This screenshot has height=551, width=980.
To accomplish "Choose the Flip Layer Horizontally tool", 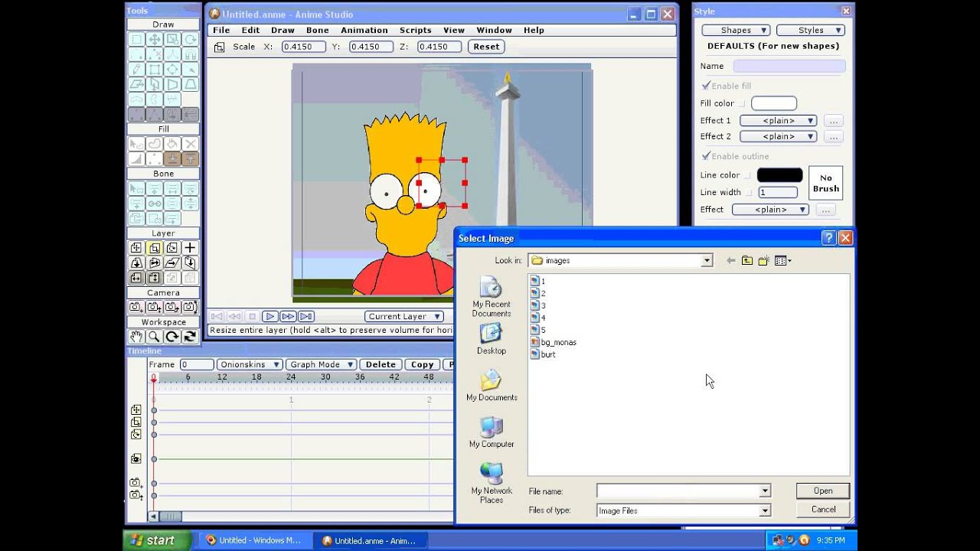I will pos(136,278).
